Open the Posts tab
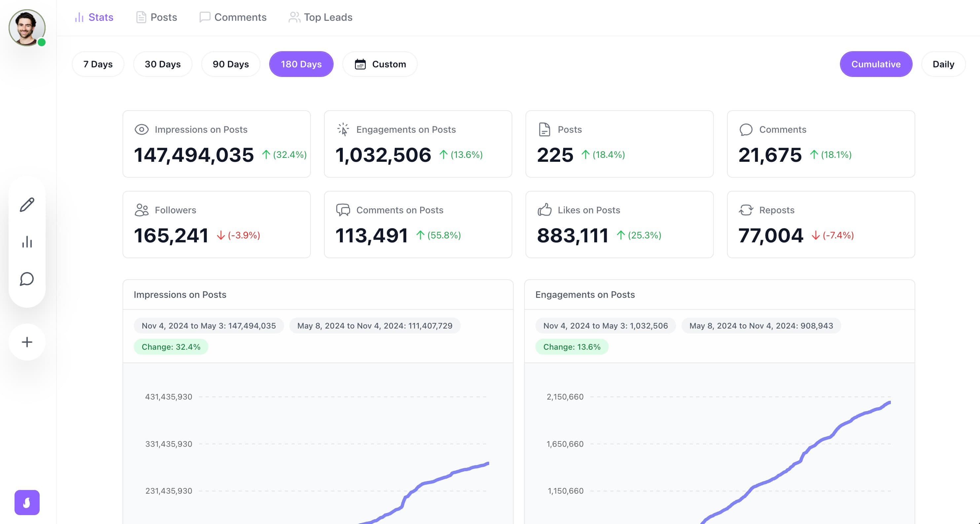This screenshot has height=524, width=980. coord(156,17)
